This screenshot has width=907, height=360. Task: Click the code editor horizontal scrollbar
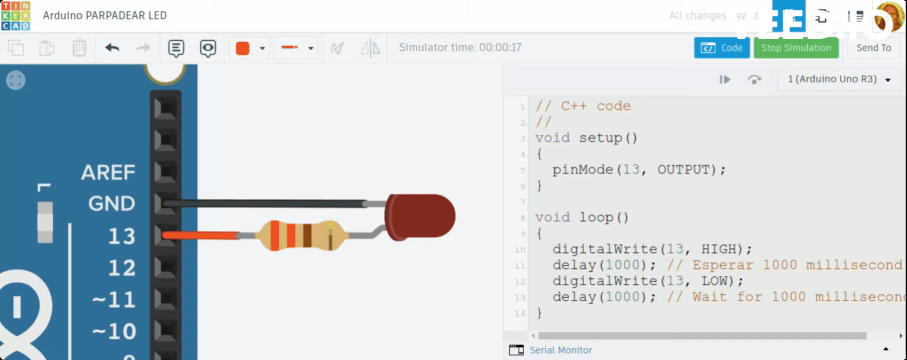[x=702, y=336]
